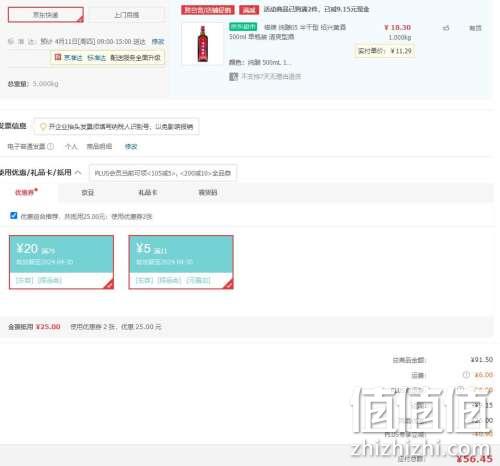Click the help icon beside shipping fee
The width and height of the screenshot is (500, 466).
coord(466,375)
